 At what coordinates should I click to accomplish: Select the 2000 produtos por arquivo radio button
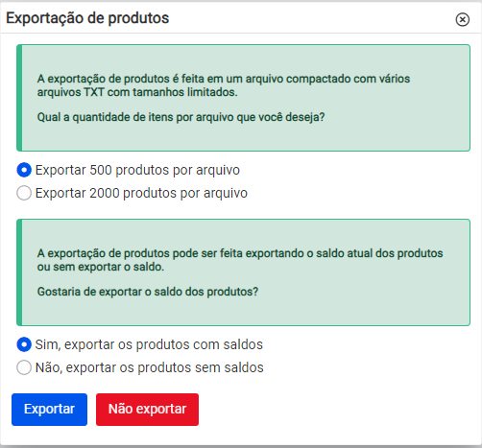click(24, 193)
